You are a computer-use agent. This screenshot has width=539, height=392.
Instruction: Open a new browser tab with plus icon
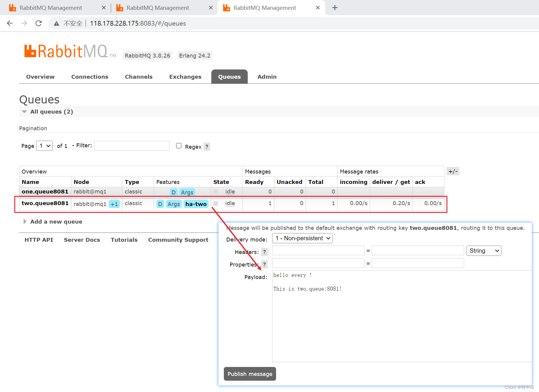point(335,8)
